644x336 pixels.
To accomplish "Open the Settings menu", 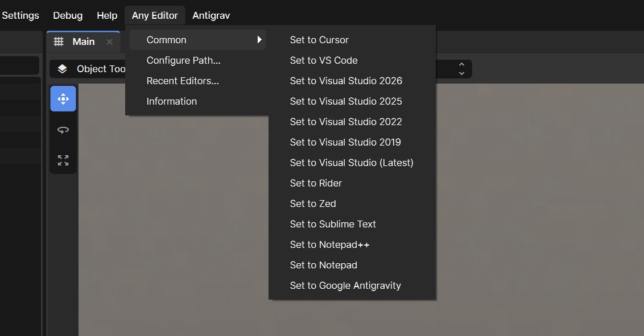I will coord(20,15).
